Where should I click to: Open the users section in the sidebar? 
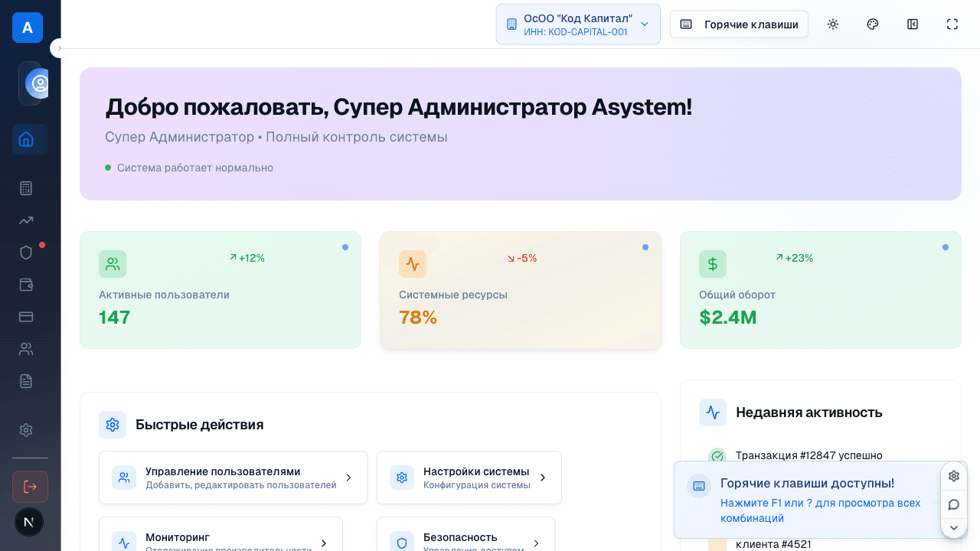(x=26, y=348)
